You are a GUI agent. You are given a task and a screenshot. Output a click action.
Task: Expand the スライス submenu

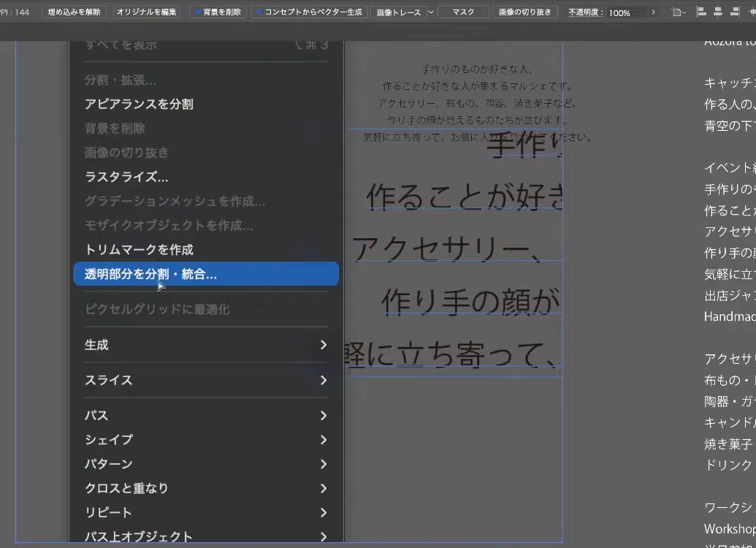206,380
